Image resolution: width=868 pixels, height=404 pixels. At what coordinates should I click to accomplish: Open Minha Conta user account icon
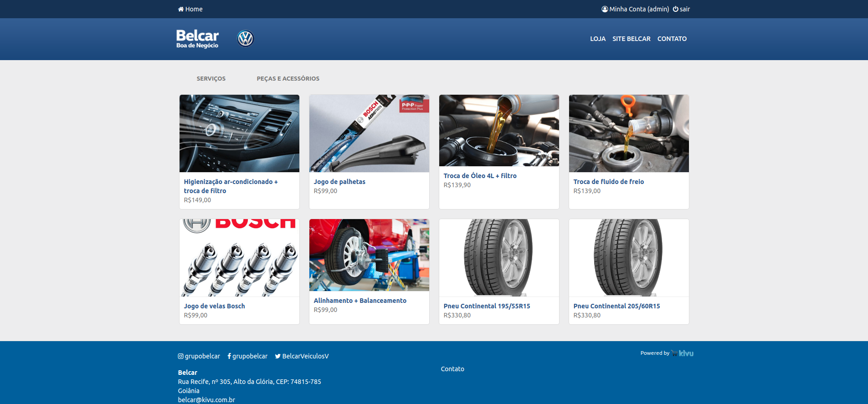[x=605, y=9]
